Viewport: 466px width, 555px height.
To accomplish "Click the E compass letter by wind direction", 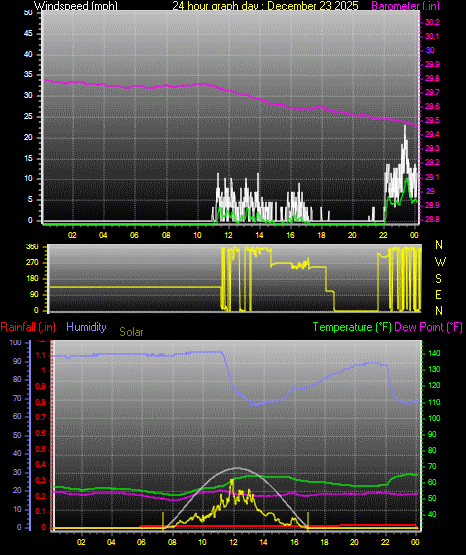I will click(438, 295).
